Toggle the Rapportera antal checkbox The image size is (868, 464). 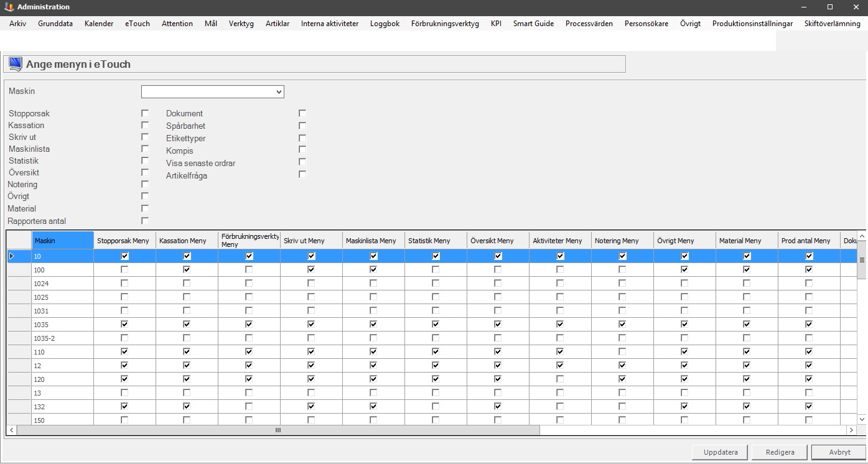[145, 220]
